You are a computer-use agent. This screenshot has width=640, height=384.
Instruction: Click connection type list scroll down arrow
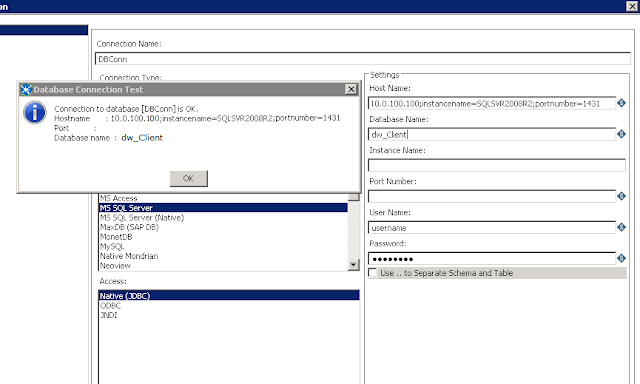(x=353, y=265)
